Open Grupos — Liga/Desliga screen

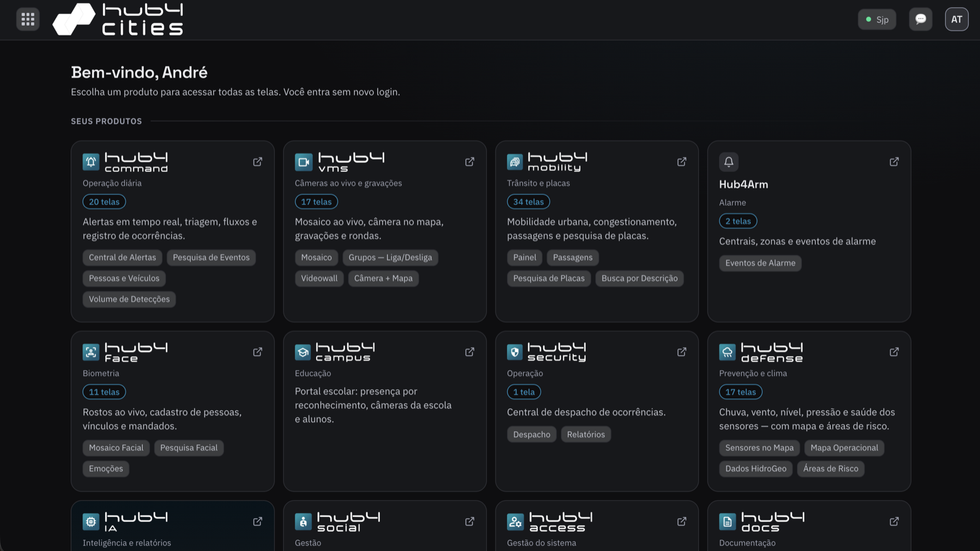[x=390, y=258]
